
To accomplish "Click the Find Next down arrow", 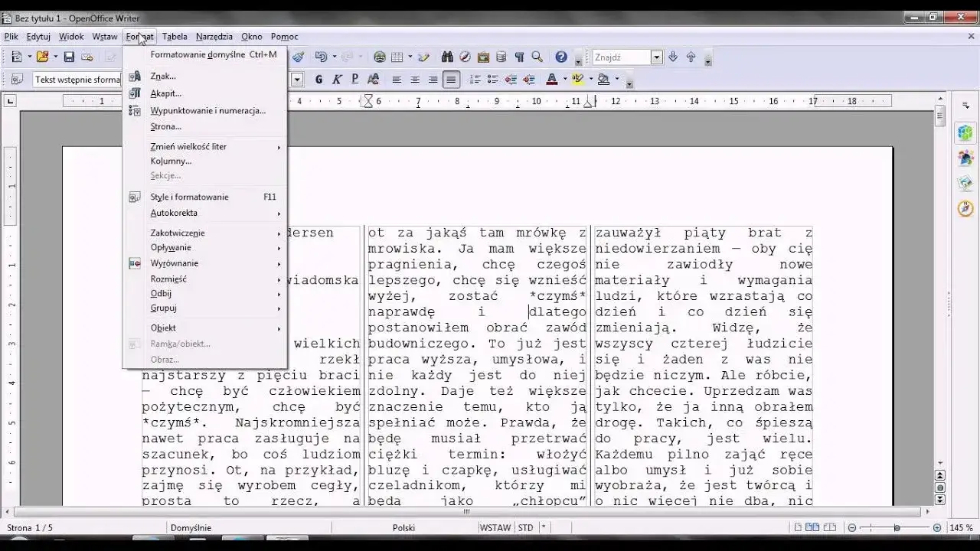I will pyautogui.click(x=673, y=57).
